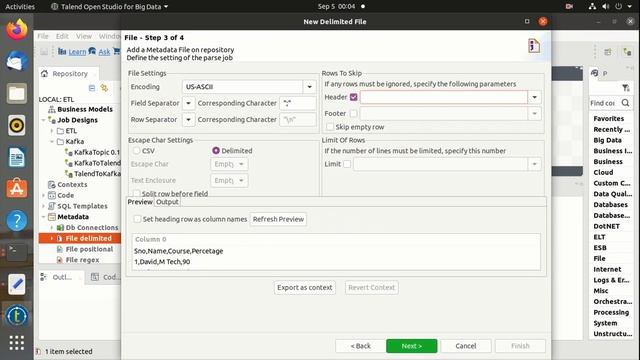
Task: Open Thunderbird mail from the dock
Action: (17, 61)
